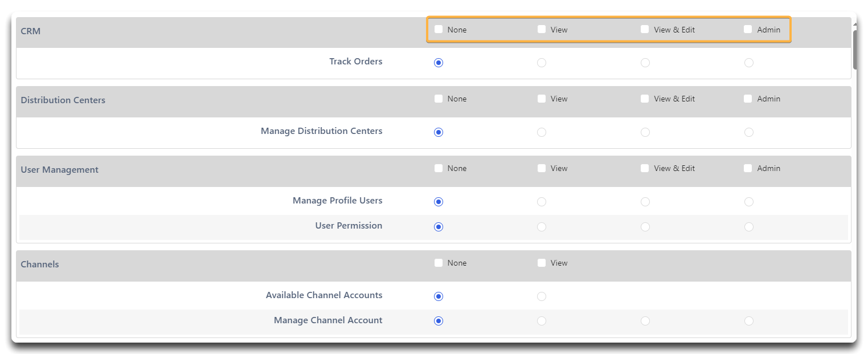Select Admin for Manage Channel Account

point(749,321)
